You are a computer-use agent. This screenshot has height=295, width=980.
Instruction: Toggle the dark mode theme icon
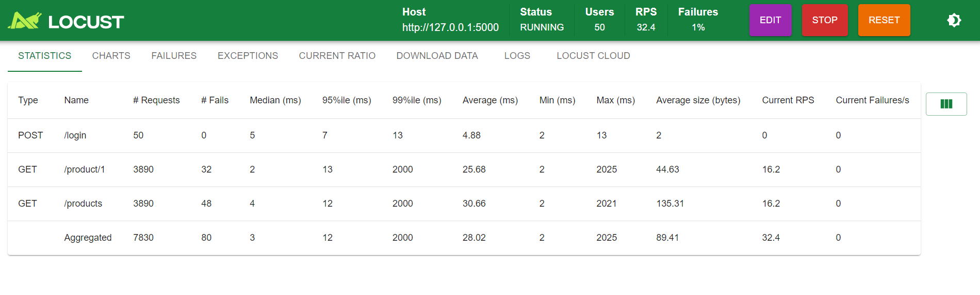tap(954, 20)
